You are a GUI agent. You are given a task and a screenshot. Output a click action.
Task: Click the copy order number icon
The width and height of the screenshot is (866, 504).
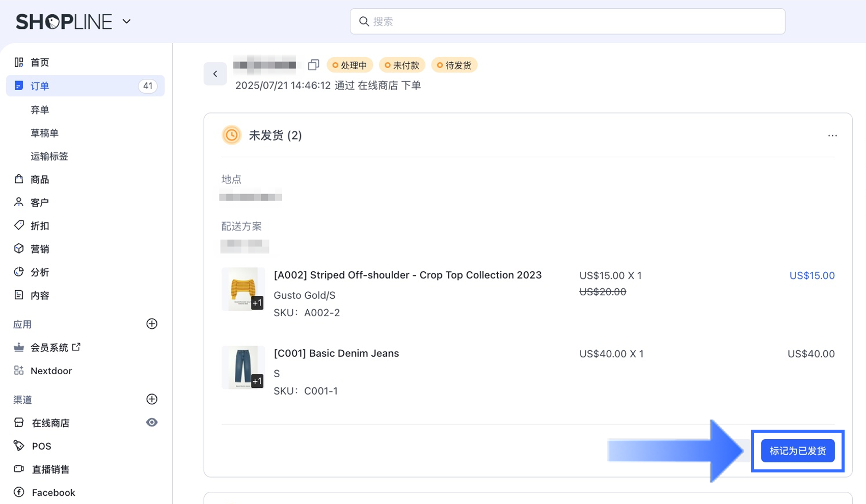coord(313,65)
